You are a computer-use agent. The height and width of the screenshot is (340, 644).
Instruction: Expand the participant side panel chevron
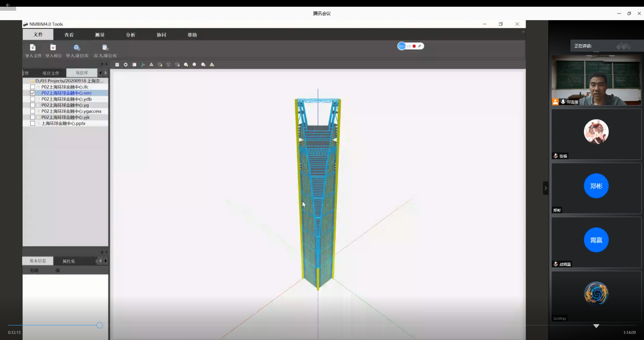(545, 188)
